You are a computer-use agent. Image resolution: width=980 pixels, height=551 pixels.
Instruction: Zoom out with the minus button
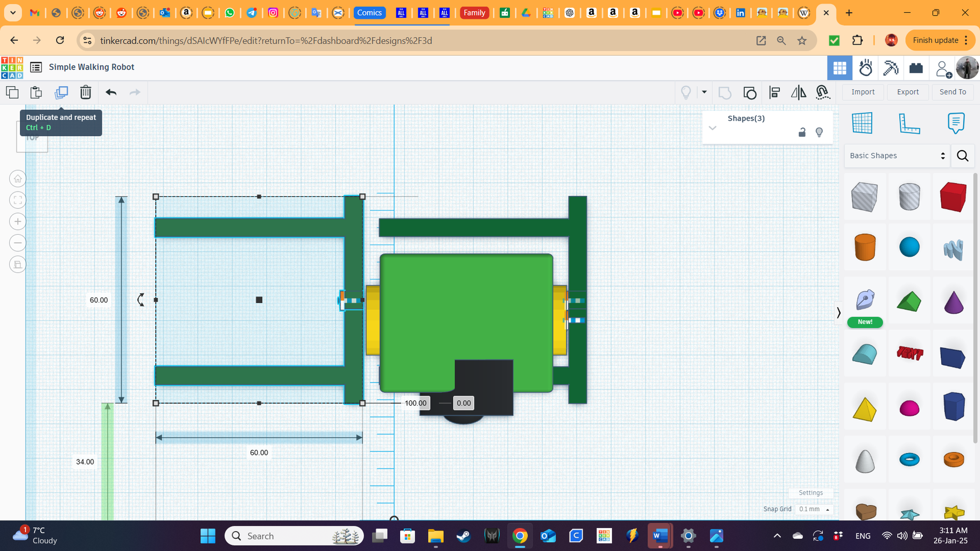point(18,243)
